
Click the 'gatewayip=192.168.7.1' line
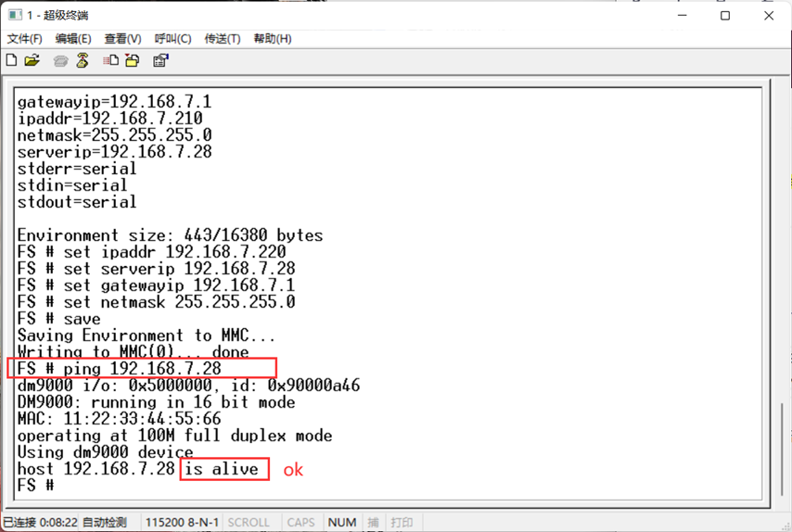[x=115, y=102]
